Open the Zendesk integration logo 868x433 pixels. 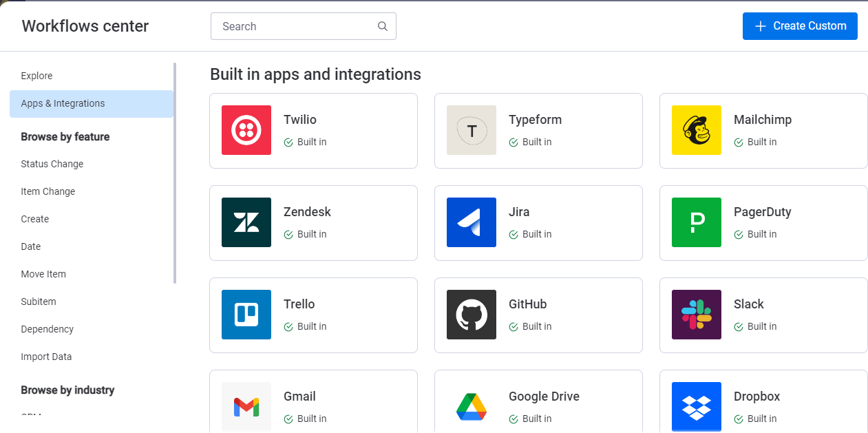click(x=246, y=222)
